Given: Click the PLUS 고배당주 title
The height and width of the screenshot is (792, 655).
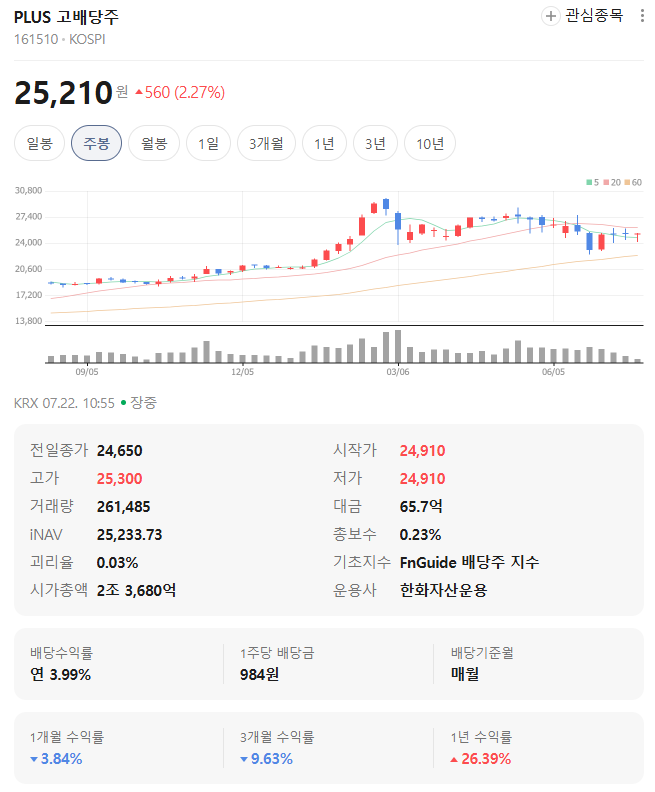Looking at the screenshot, I should point(66,17).
